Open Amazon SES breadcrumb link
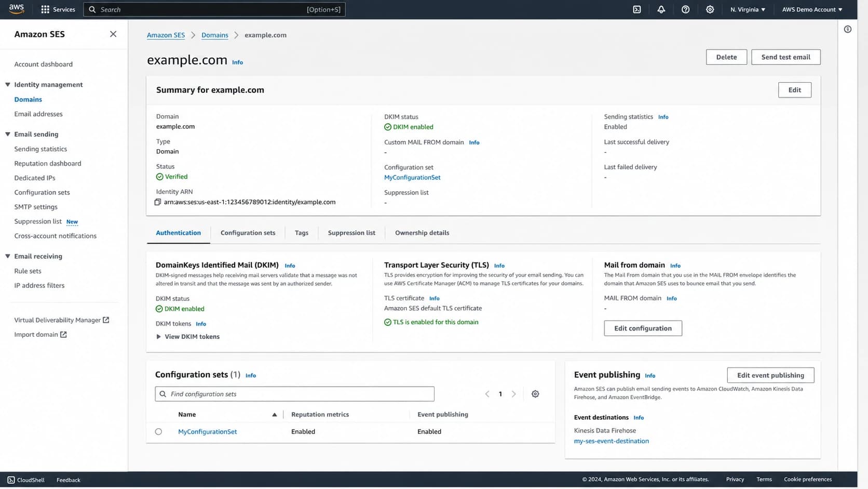The image size is (868, 489). 166,35
